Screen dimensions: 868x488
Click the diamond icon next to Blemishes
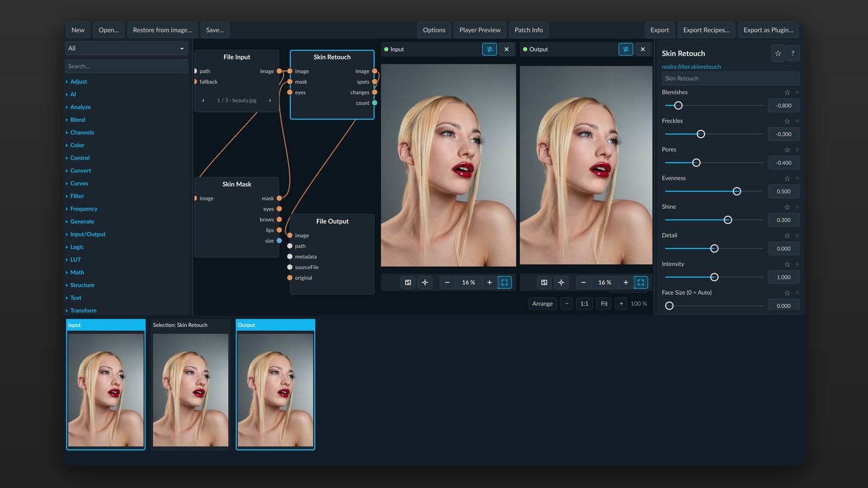point(797,93)
